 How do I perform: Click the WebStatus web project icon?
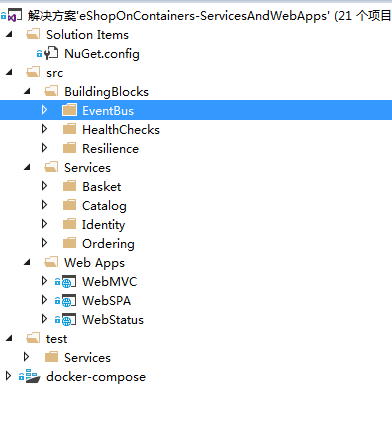coord(69,320)
